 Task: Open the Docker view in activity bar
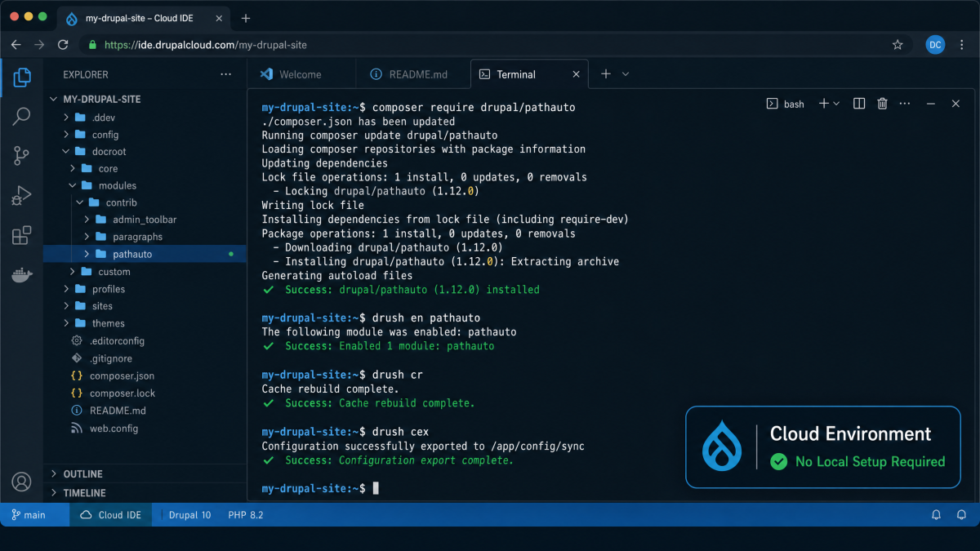tap(22, 276)
